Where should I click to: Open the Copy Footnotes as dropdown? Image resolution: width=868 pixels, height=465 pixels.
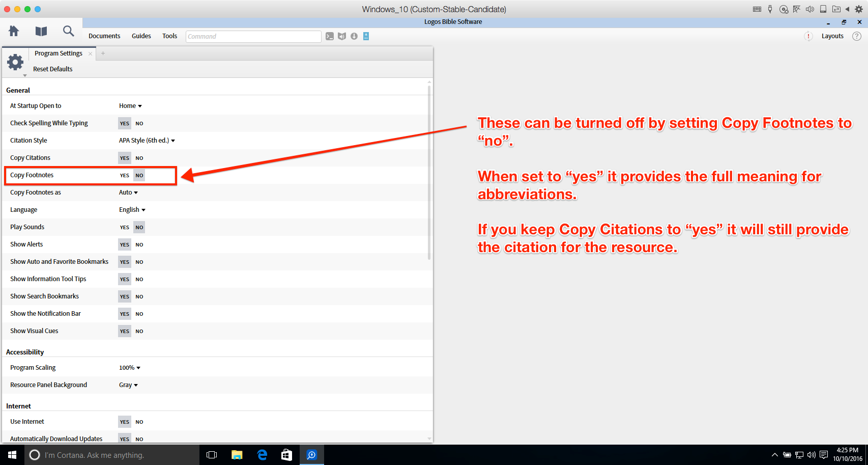(128, 193)
